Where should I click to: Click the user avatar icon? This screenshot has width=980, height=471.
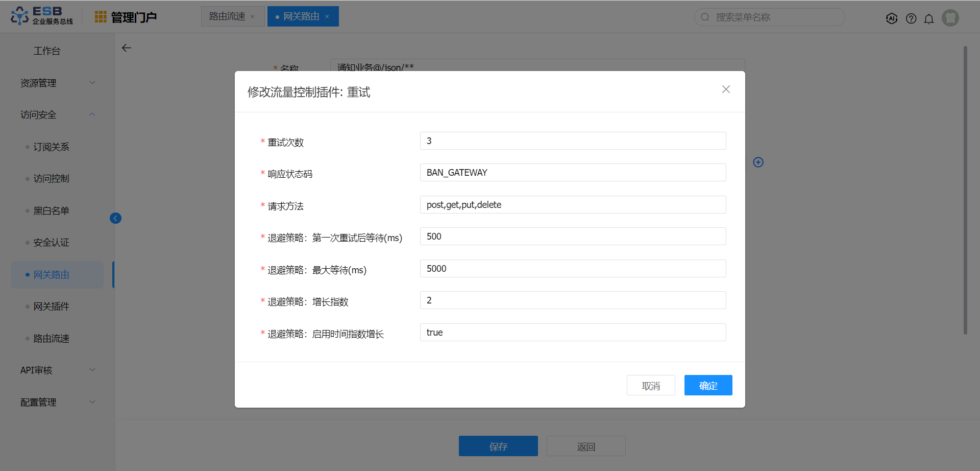tap(950, 18)
